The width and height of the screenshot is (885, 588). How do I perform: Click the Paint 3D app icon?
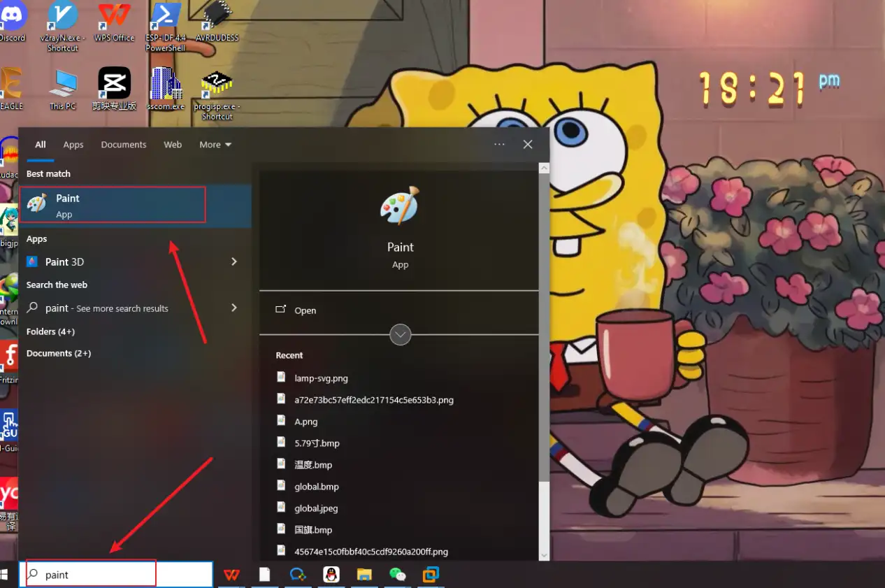click(32, 261)
